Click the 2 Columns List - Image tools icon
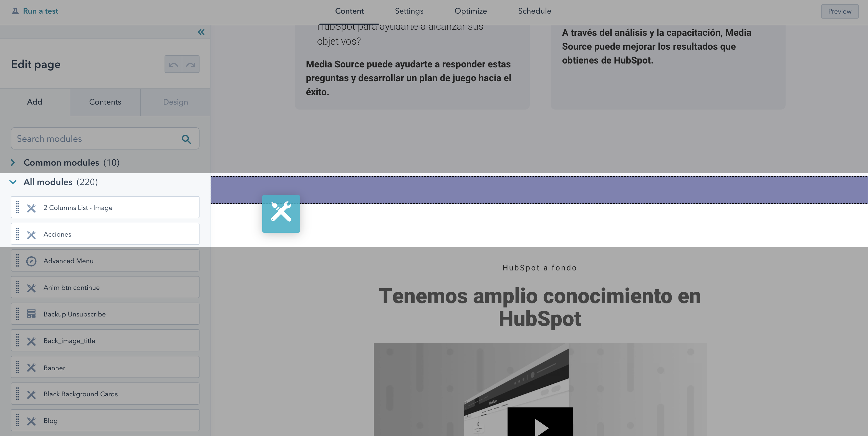 coord(31,208)
